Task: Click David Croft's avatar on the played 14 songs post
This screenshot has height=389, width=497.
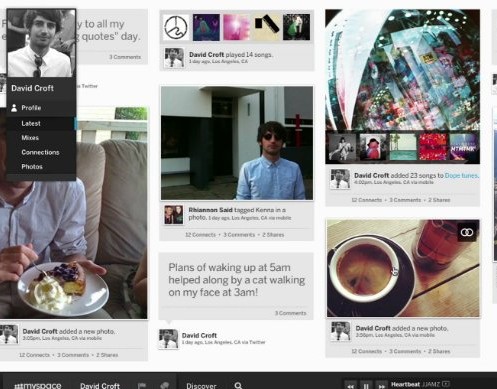Action: pyautogui.click(x=174, y=58)
